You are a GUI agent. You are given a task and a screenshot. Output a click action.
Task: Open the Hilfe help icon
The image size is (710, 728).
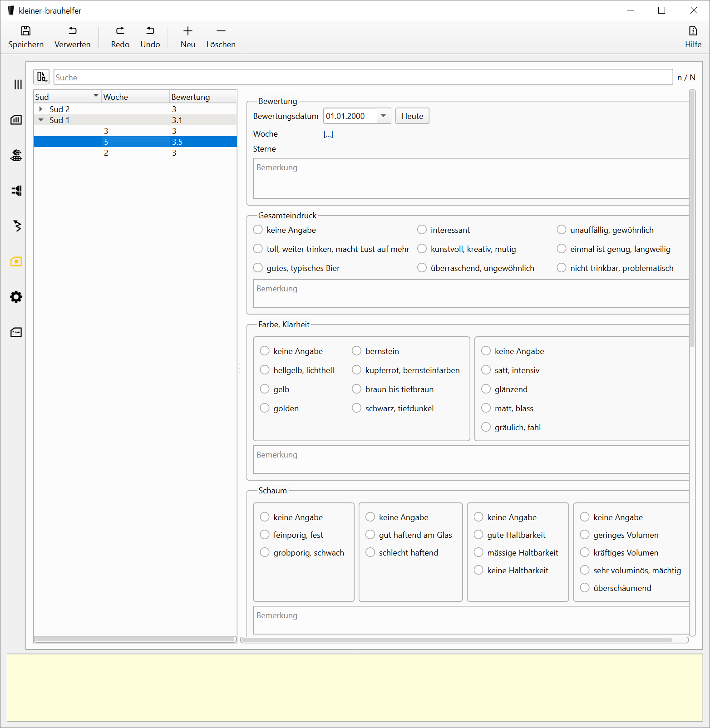tap(693, 31)
